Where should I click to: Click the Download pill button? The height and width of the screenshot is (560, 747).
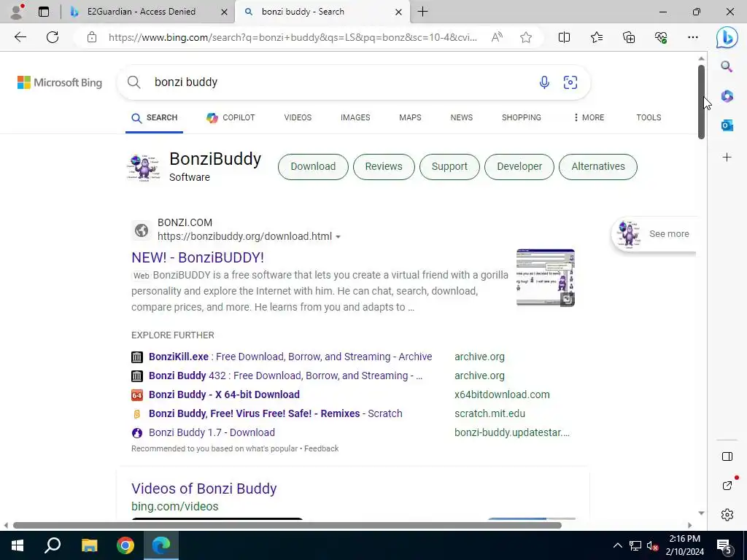point(313,167)
